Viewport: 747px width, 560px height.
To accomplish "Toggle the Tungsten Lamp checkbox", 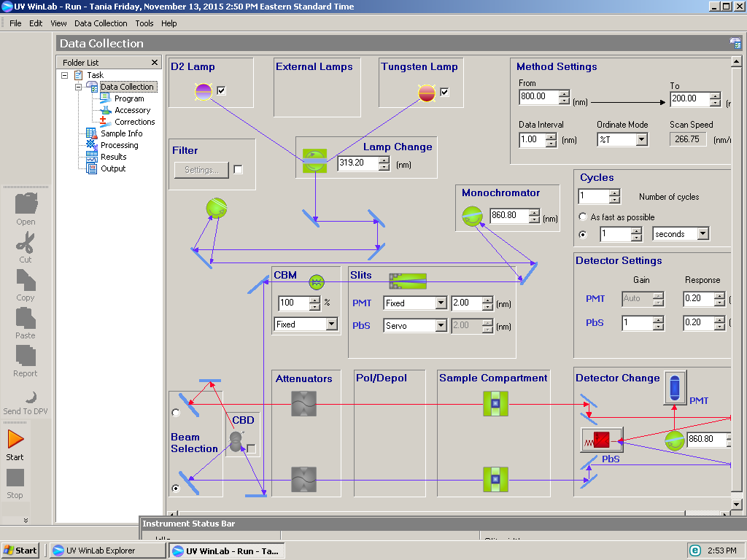I will tap(444, 92).
